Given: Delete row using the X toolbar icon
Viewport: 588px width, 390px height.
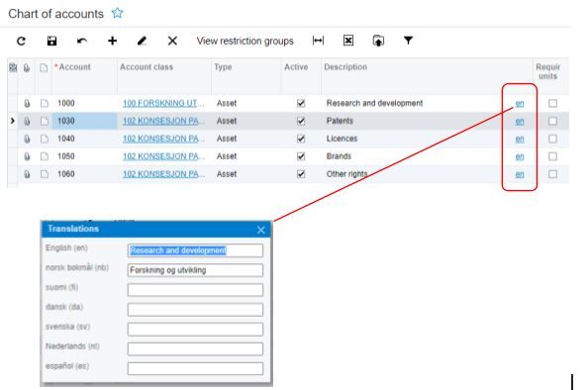Looking at the screenshot, I should tap(172, 41).
